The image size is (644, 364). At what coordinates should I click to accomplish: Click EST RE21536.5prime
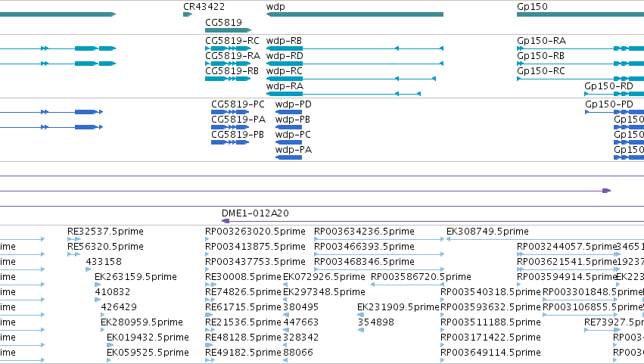coord(210,330)
